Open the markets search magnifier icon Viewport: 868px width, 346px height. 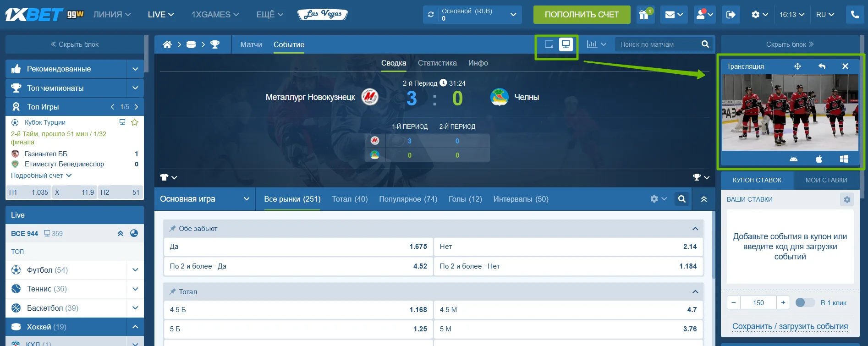(x=682, y=199)
